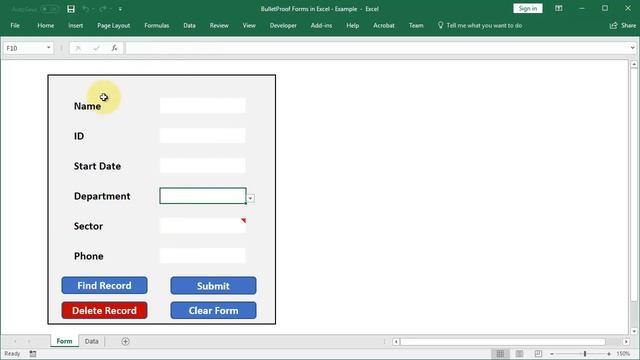
Task: Click the vertical scrollbar up arrow
Action: [x=634, y=64]
